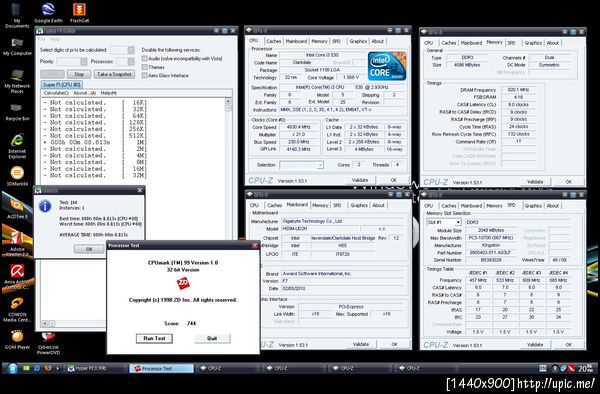Open the Google Earth desktop icon
This screenshot has width=600, height=394.
pos(48,13)
